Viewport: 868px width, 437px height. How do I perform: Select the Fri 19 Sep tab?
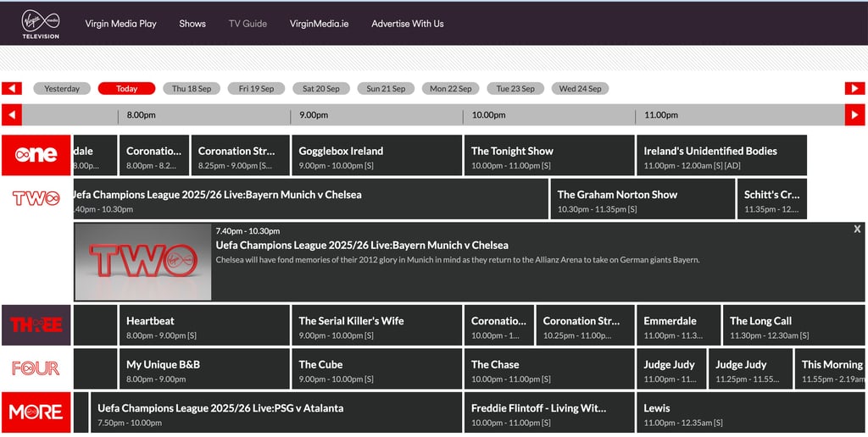coord(256,89)
